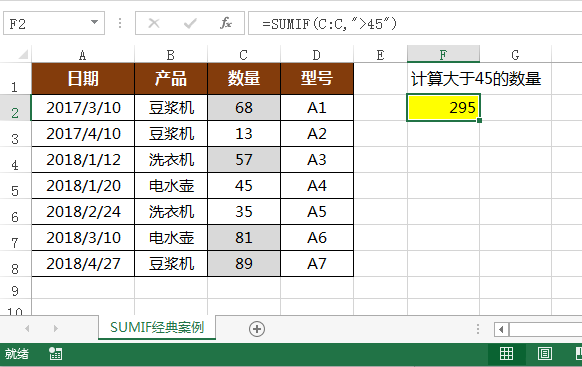
Task: Select yellow result cell showing 295
Action: [x=444, y=108]
